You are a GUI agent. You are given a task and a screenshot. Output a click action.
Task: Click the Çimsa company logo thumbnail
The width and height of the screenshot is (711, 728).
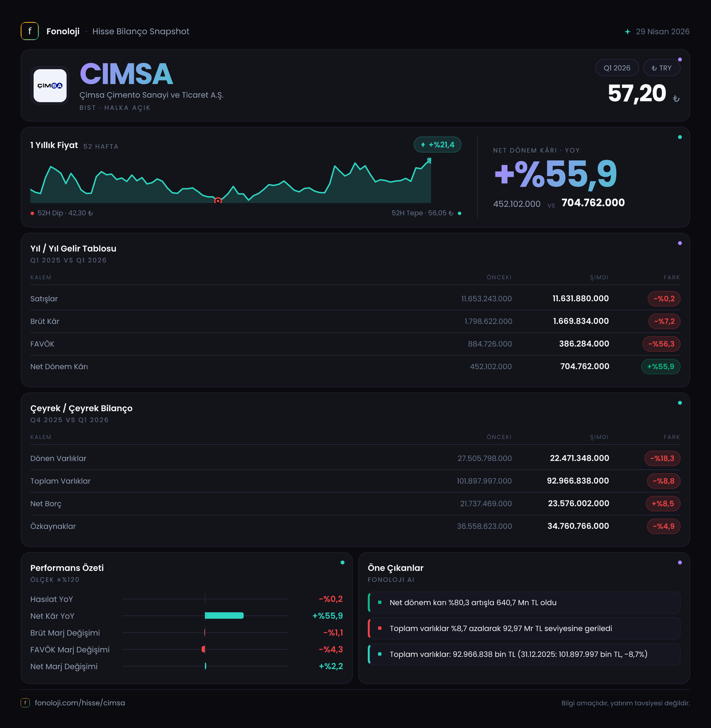[50, 86]
